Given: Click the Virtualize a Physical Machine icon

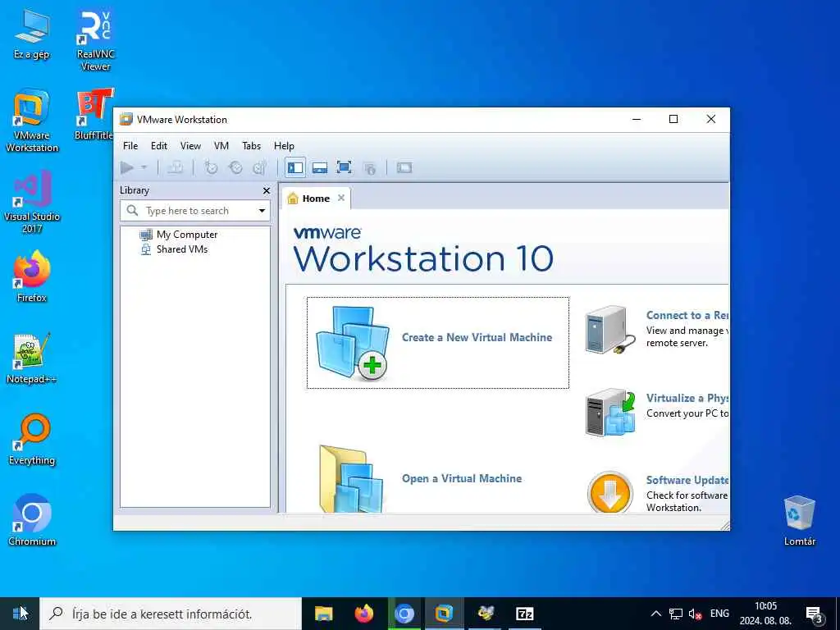Looking at the screenshot, I should click(x=610, y=413).
